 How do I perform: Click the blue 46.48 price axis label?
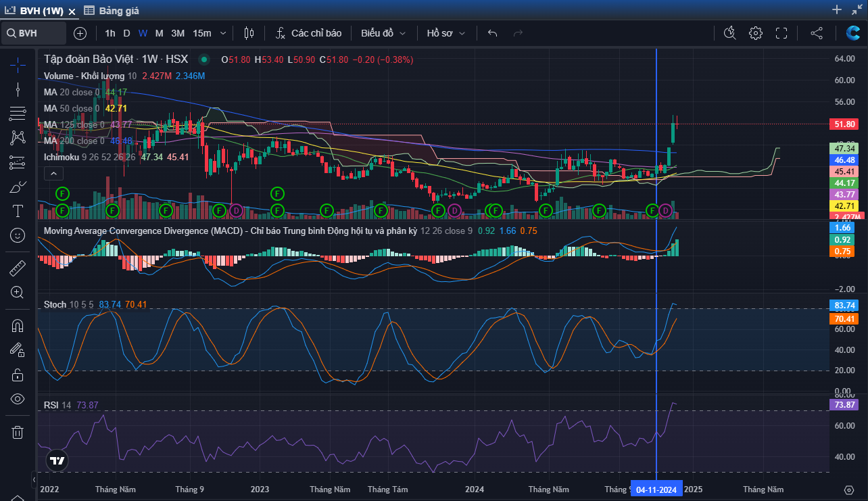click(846, 160)
